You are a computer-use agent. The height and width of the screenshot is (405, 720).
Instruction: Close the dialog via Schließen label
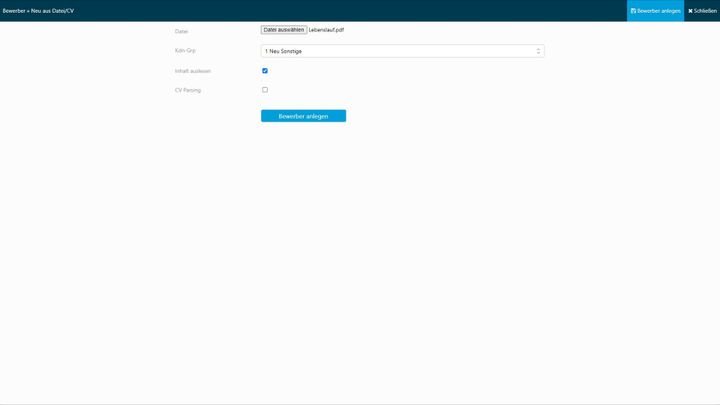pos(705,11)
